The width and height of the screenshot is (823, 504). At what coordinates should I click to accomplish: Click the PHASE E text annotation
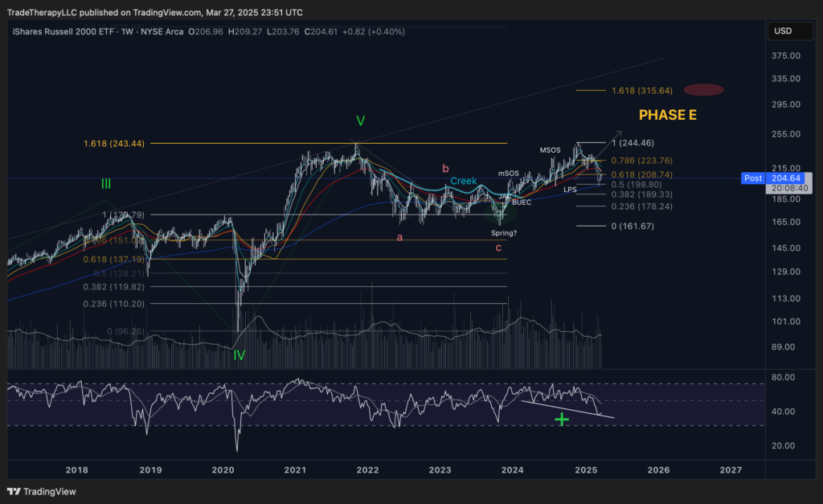click(x=667, y=115)
